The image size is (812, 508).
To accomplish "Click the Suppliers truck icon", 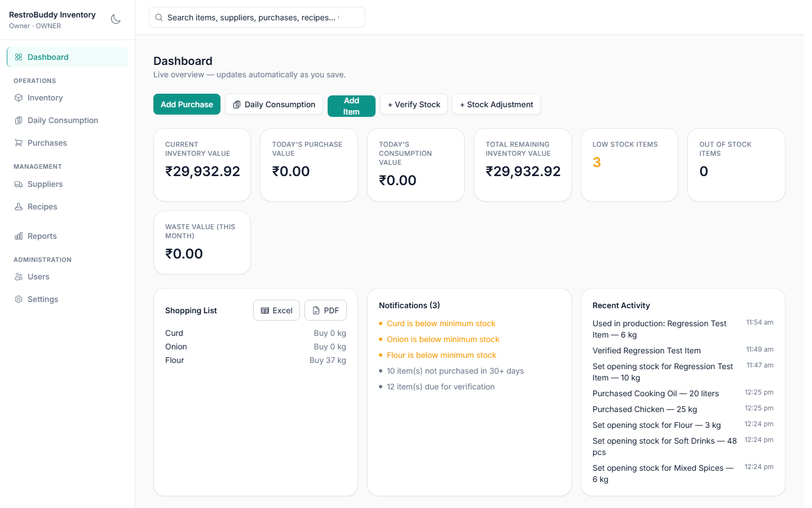I will click(x=19, y=184).
